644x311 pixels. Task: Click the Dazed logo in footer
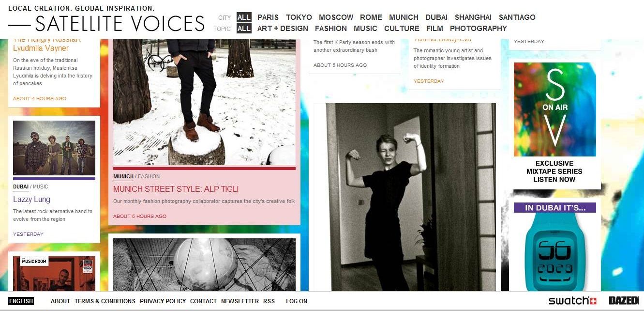[624, 301]
